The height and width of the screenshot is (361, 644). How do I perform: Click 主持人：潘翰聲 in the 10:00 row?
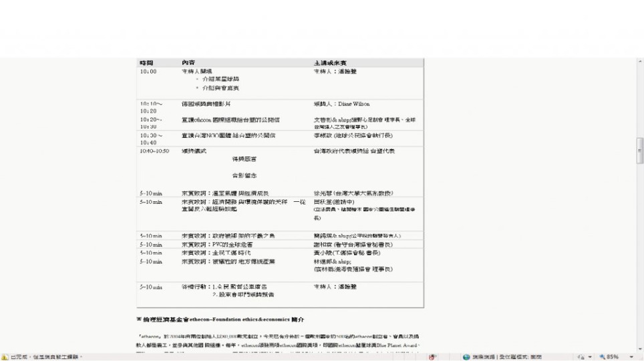335,71
